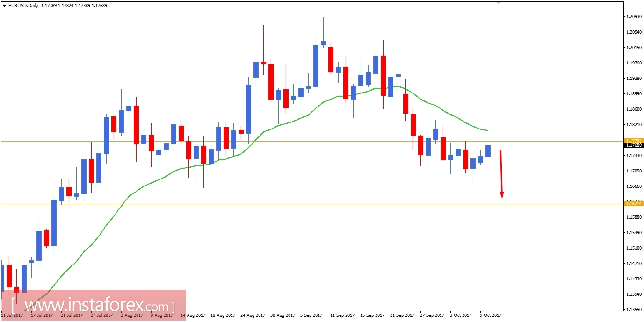
Task: Click the bid price 1.17389 in the header
Action: click(50, 5)
